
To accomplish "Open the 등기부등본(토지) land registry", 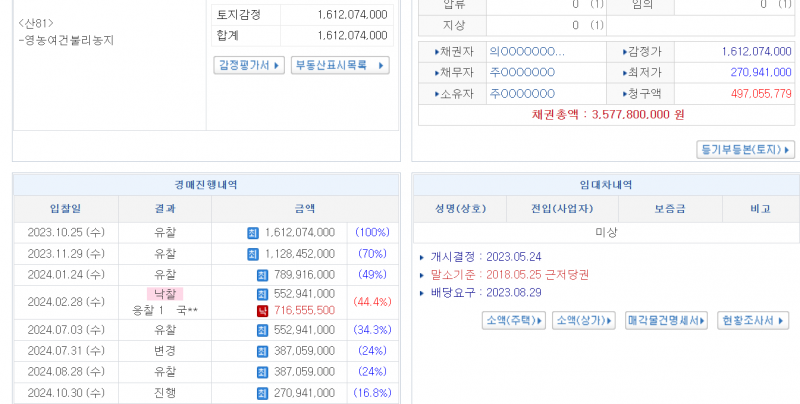I will pyautogui.click(x=746, y=150).
